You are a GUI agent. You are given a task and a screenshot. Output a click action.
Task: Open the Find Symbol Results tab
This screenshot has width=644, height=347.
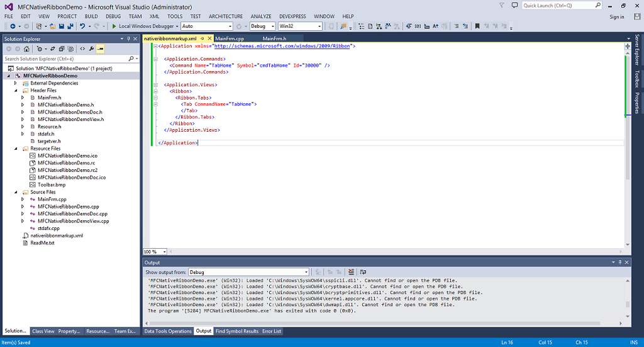pos(237,331)
